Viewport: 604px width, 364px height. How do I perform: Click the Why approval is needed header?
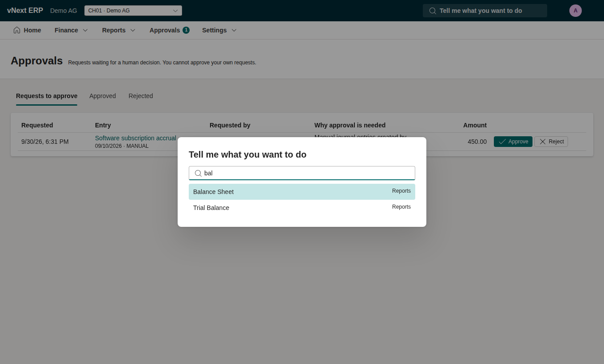tap(350, 125)
